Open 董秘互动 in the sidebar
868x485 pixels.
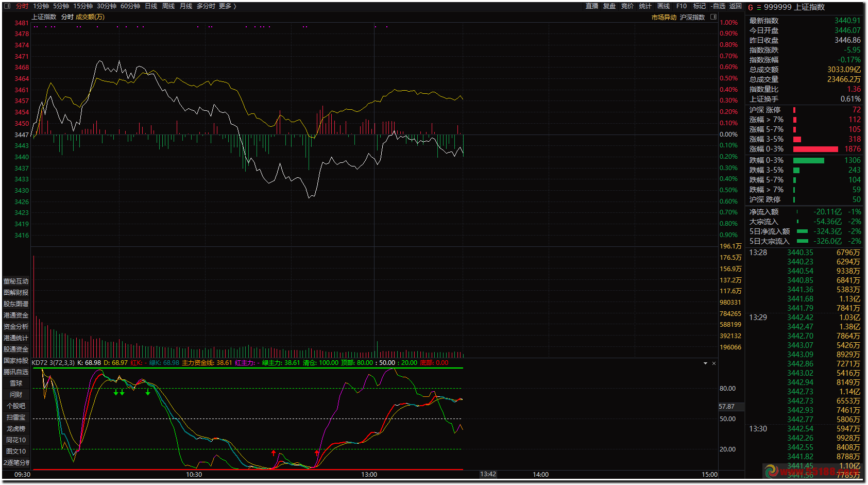(x=16, y=281)
